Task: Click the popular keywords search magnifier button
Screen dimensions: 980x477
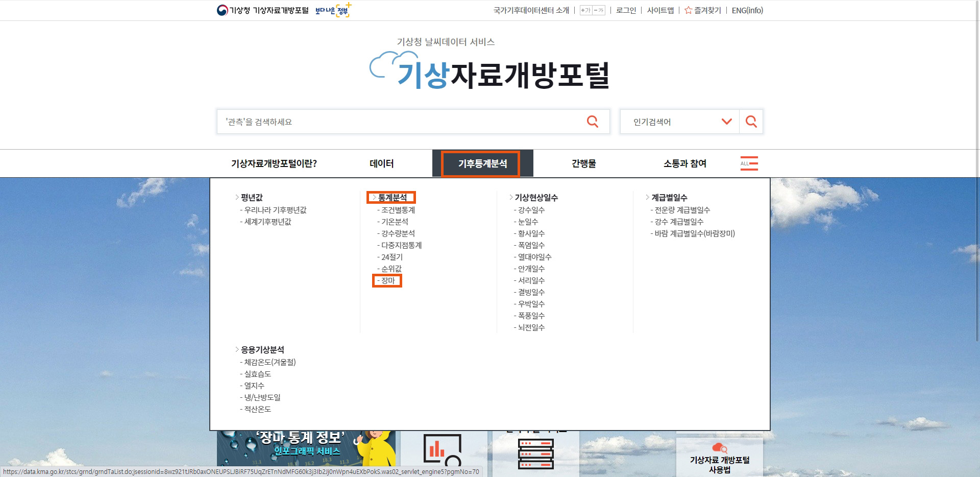Action: pos(751,122)
